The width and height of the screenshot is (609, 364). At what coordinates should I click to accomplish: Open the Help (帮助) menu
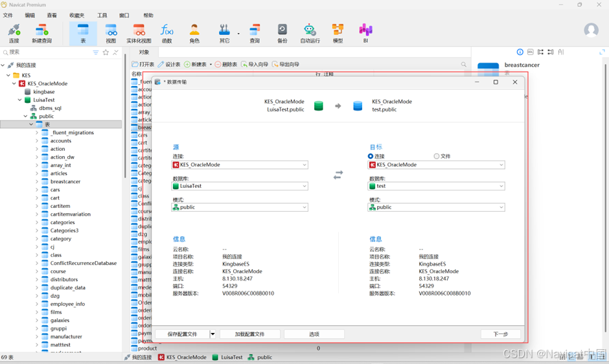pyautogui.click(x=148, y=15)
